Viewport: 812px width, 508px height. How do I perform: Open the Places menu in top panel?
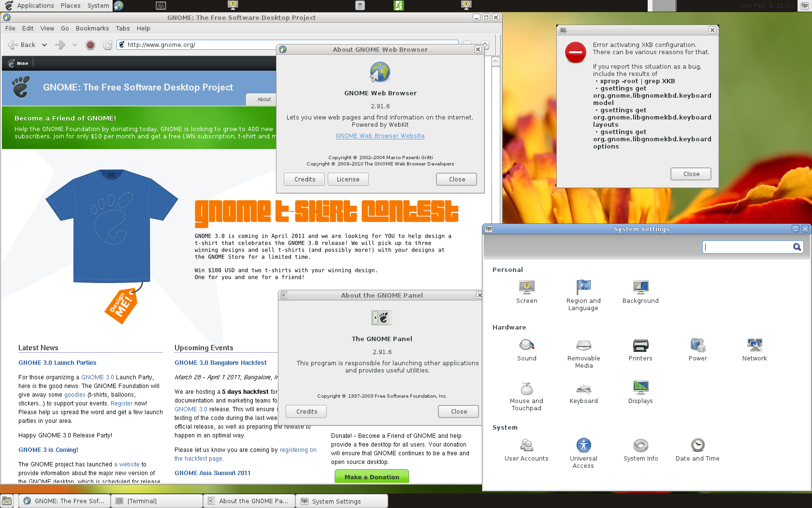[71, 6]
